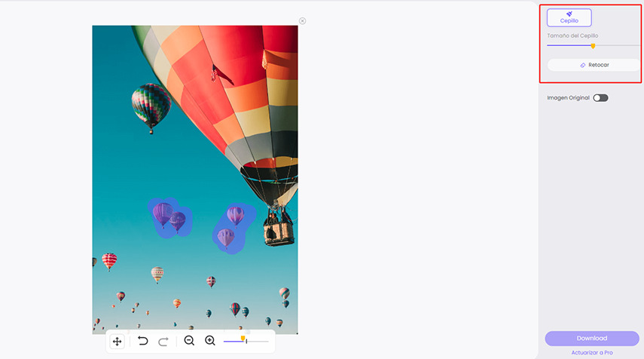
Task: Click the large red-orange balloon in image
Action: point(226,83)
